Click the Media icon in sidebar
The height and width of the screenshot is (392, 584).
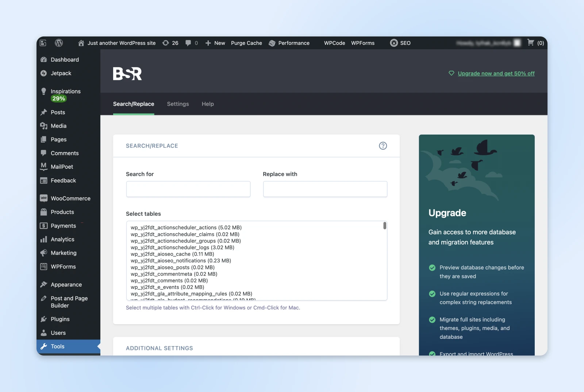click(x=44, y=126)
